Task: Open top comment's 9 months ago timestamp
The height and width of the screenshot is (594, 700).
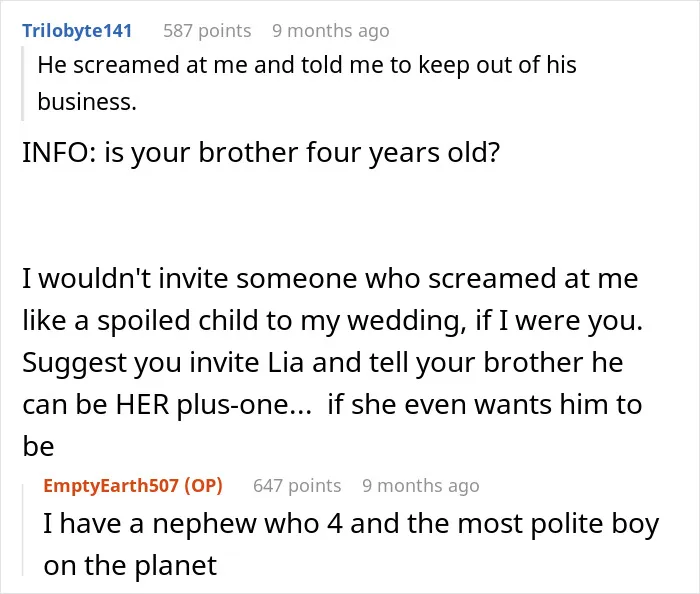Action: [x=331, y=31]
